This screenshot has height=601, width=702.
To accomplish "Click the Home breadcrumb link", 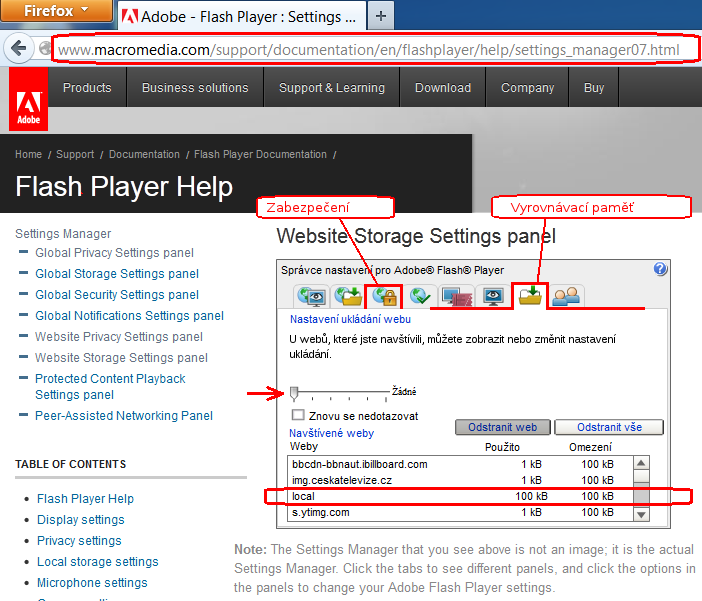I will 28,155.
